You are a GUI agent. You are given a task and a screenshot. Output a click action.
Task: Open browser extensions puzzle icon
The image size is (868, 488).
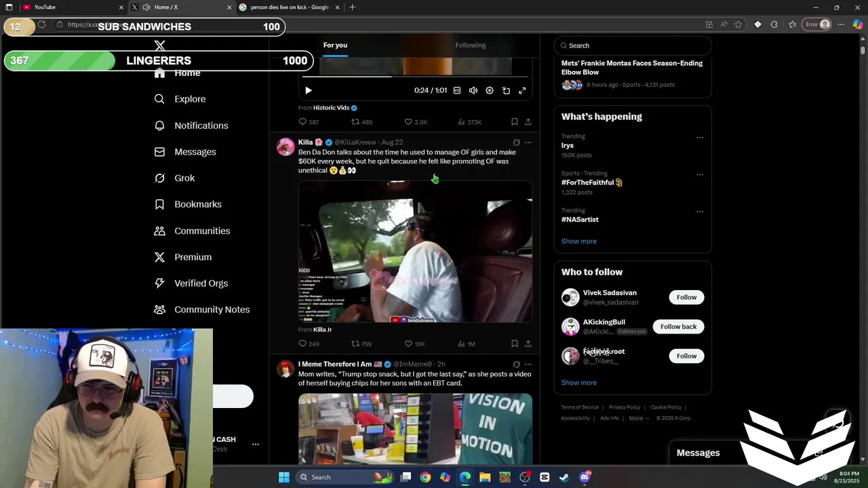click(774, 24)
